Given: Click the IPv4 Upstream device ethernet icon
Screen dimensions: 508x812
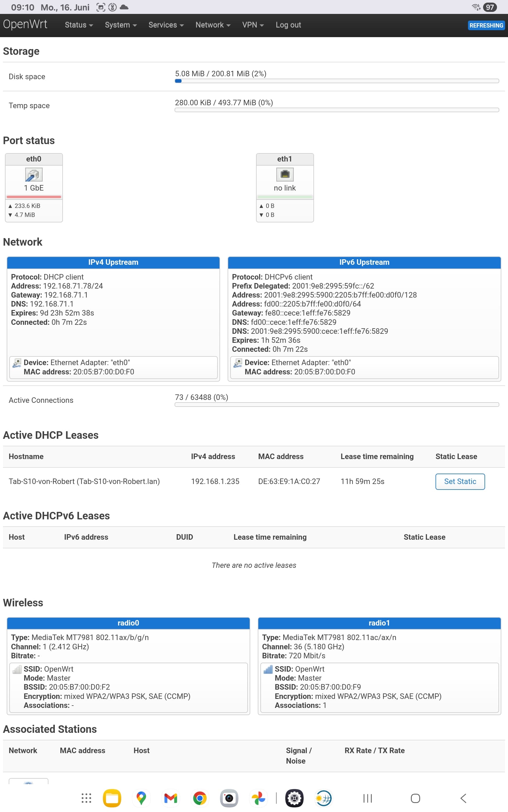Looking at the screenshot, I should tap(17, 363).
